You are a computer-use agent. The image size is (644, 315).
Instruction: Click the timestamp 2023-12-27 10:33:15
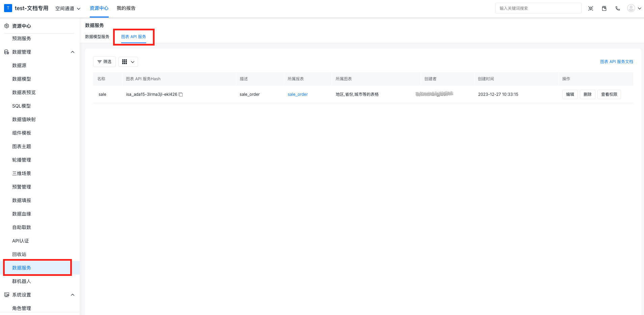(x=498, y=94)
